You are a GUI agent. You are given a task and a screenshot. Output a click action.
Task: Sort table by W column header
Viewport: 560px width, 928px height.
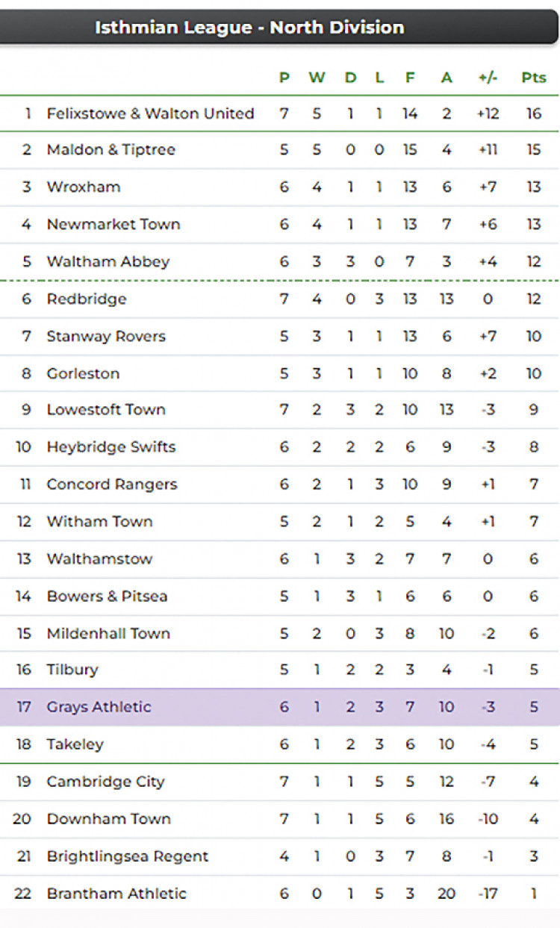(317, 78)
